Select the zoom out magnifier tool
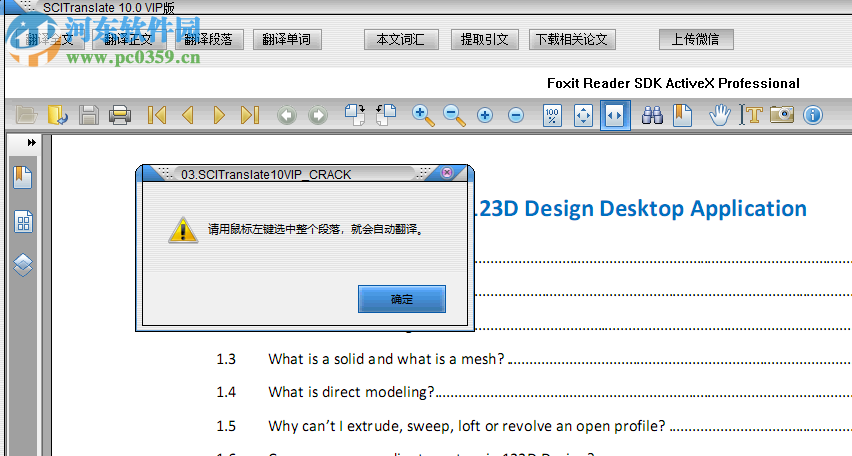 [x=454, y=115]
